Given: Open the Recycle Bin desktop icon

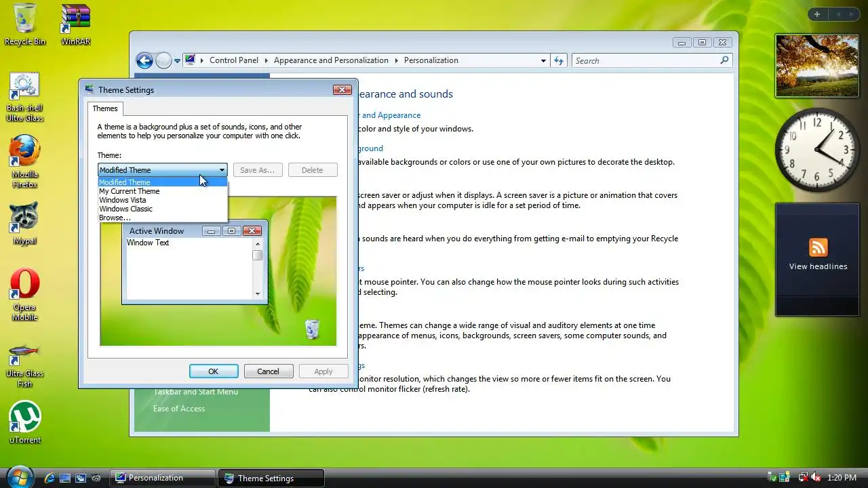Looking at the screenshot, I should tap(24, 24).
